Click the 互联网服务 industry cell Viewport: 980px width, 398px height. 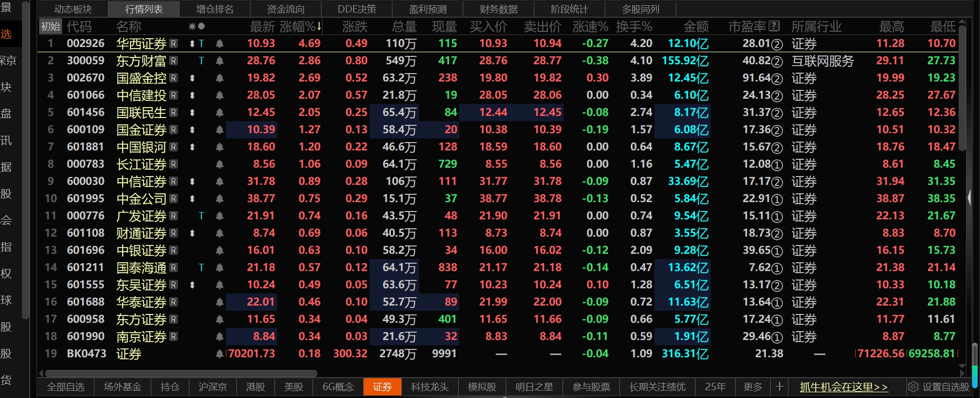pos(823,61)
